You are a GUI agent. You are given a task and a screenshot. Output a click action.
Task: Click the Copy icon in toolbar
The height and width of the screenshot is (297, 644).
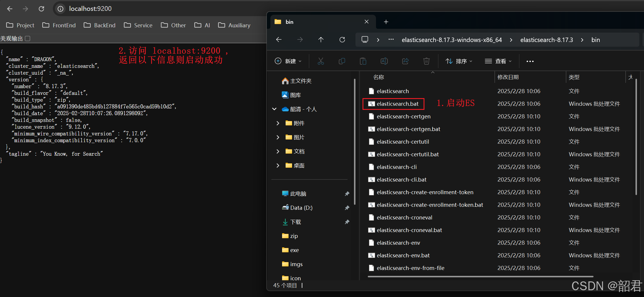[342, 61]
